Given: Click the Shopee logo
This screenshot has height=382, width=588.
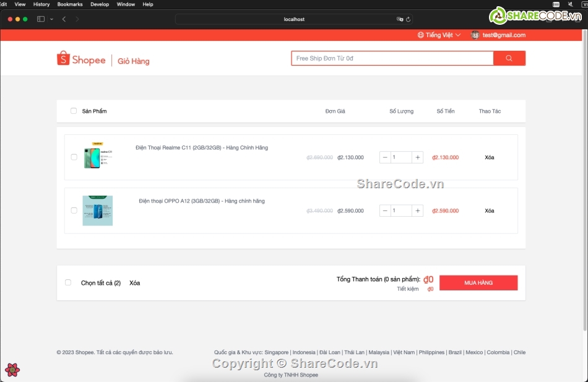Looking at the screenshot, I should (x=81, y=59).
